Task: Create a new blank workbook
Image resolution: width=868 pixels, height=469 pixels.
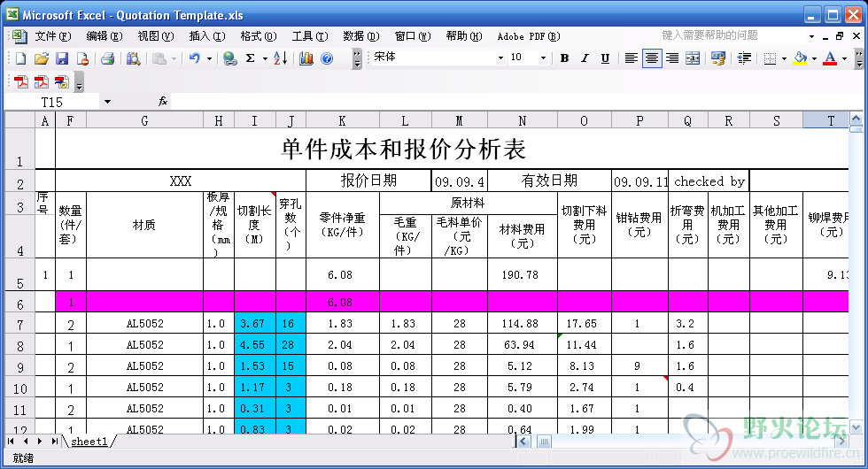Action: click(x=20, y=58)
